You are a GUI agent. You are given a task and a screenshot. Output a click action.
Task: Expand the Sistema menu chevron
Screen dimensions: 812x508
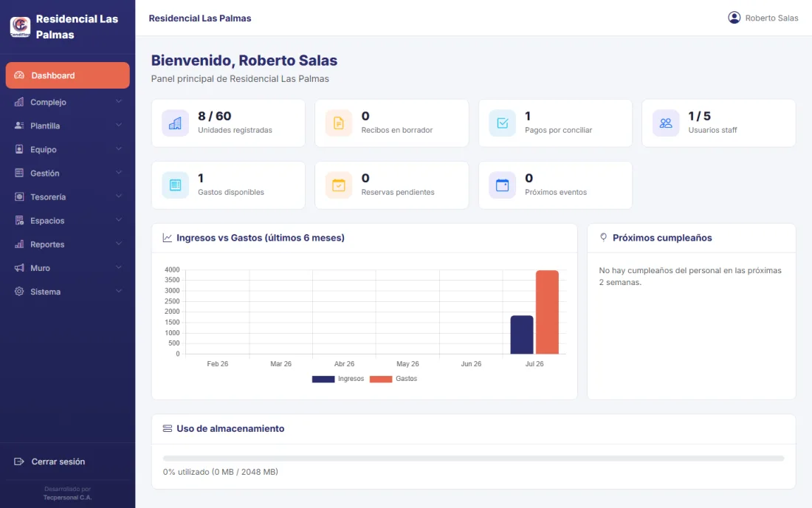pyautogui.click(x=119, y=291)
